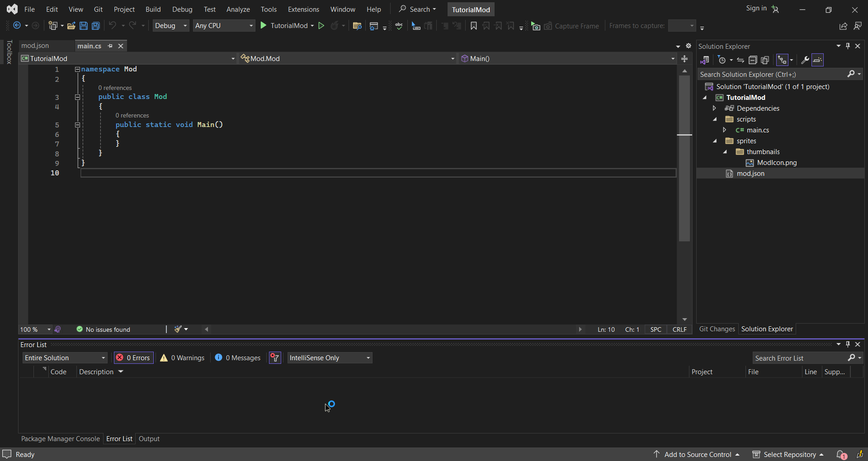Toggle pin on the Error List panel
The width and height of the screenshot is (868, 461).
(848, 344)
